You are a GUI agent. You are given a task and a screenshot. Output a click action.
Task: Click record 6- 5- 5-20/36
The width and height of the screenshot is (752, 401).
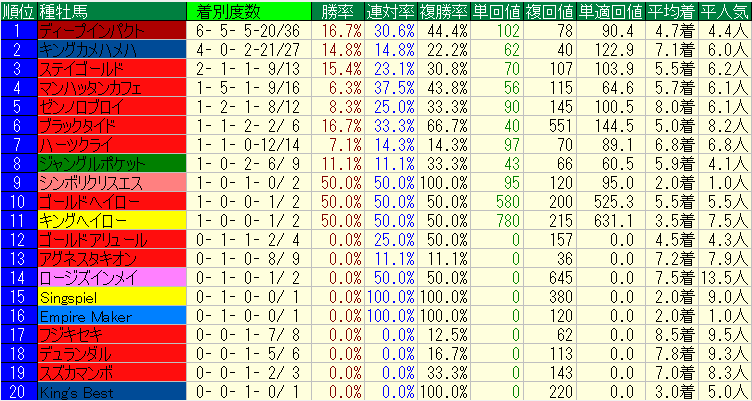(248, 31)
